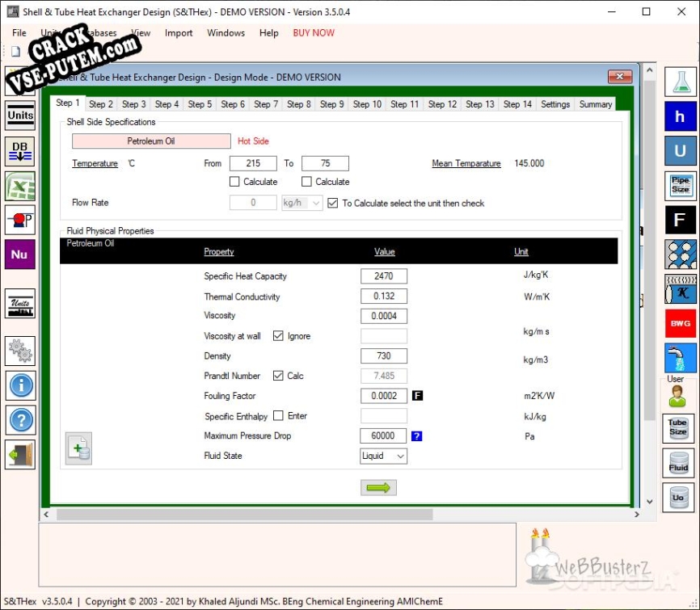
Task: Enable the Specific Enthalpy Enter checkbox
Action: pyautogui.click(x=278, y=416)
